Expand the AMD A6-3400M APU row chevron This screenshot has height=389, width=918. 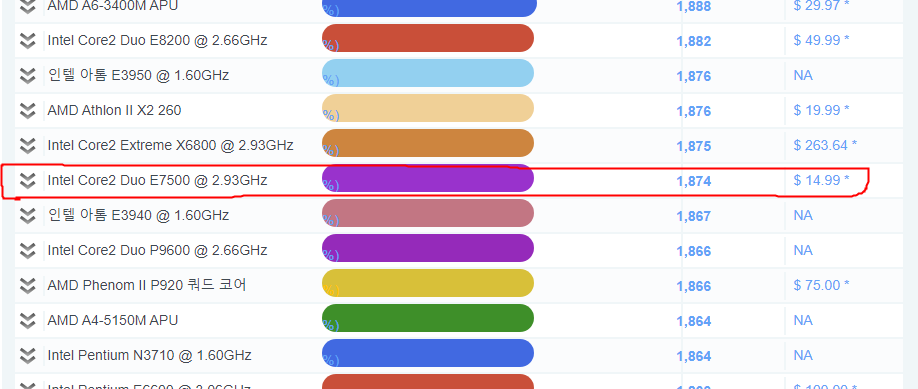click(x=28, y=6)
